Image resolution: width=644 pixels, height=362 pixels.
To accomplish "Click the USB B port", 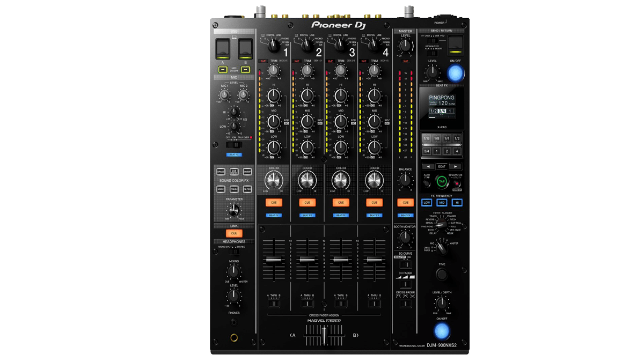I will [x=245, y=48].
